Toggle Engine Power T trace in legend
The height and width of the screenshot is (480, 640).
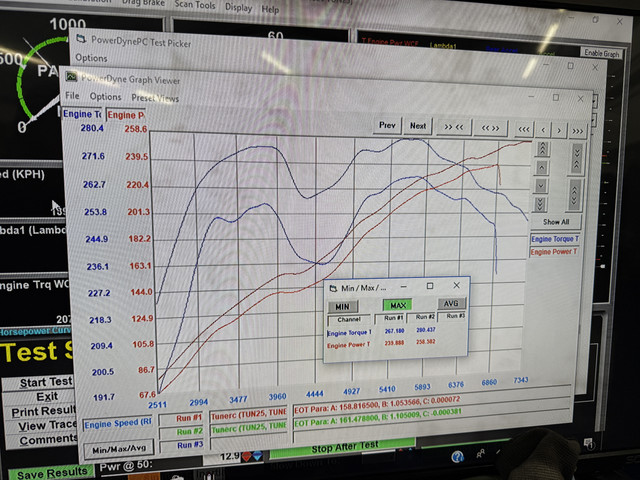(x=554, y=252)
